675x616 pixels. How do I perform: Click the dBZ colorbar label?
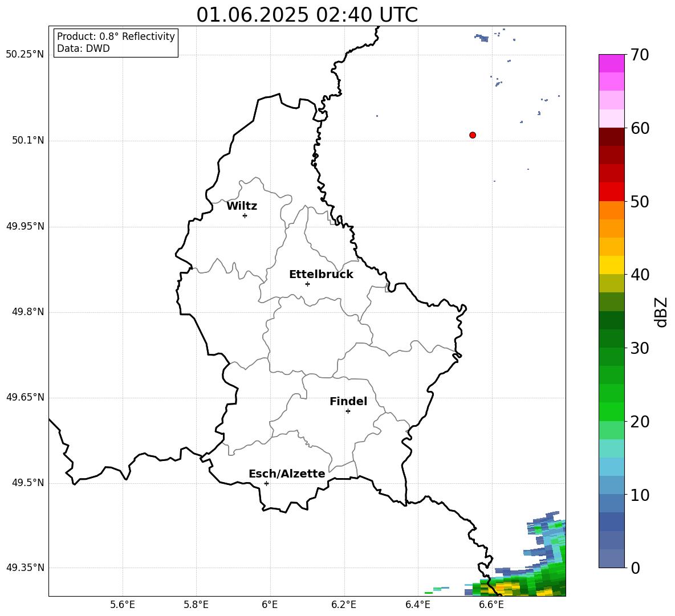(x=661, y=312)
